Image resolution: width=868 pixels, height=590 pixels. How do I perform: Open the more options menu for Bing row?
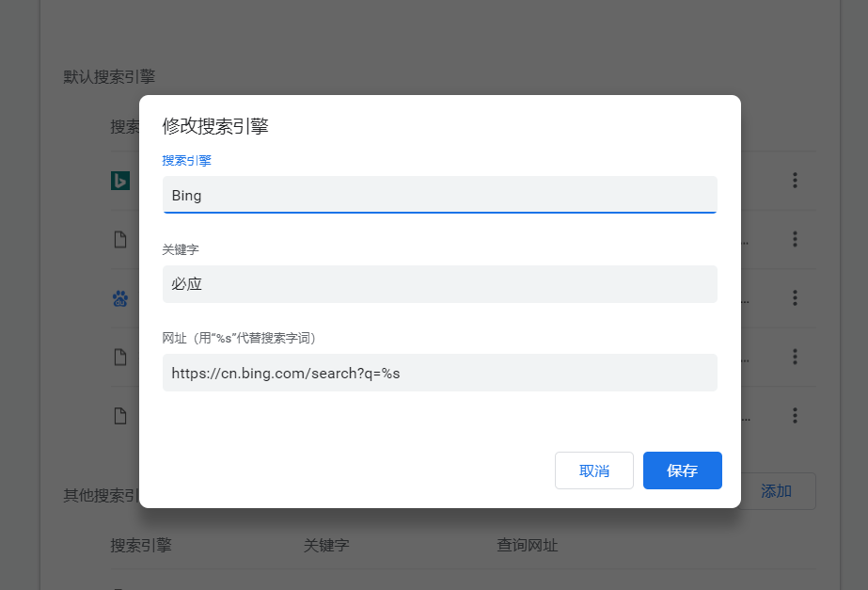(795, 180)
